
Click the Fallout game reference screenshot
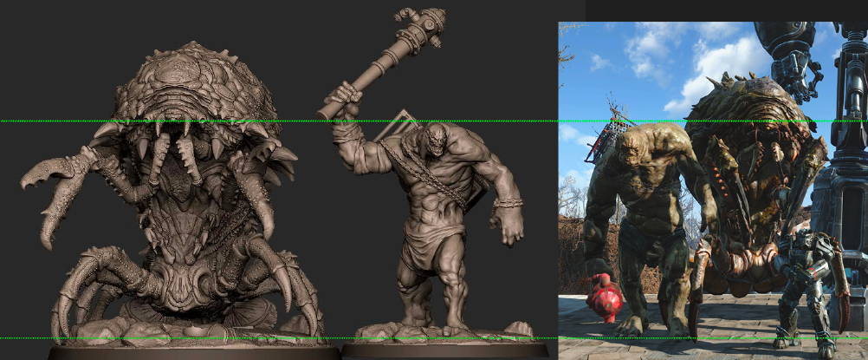(713, 190)
